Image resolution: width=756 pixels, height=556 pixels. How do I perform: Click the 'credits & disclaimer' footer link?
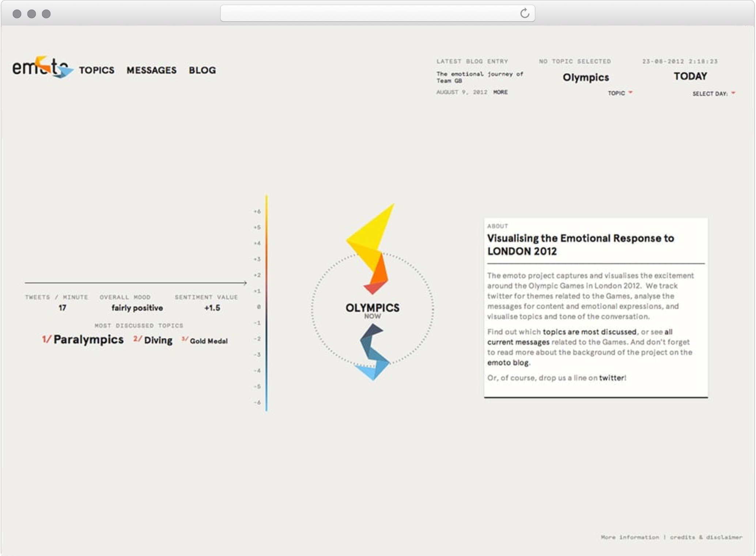tap(706, 537)
